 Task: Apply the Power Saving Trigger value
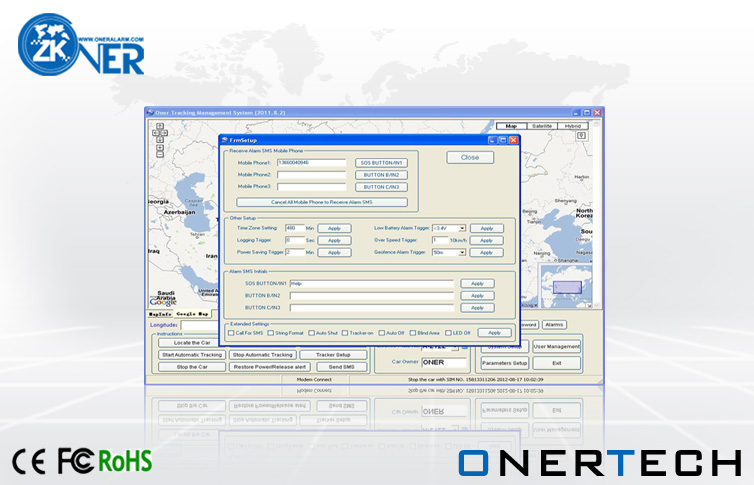(334, 252)
